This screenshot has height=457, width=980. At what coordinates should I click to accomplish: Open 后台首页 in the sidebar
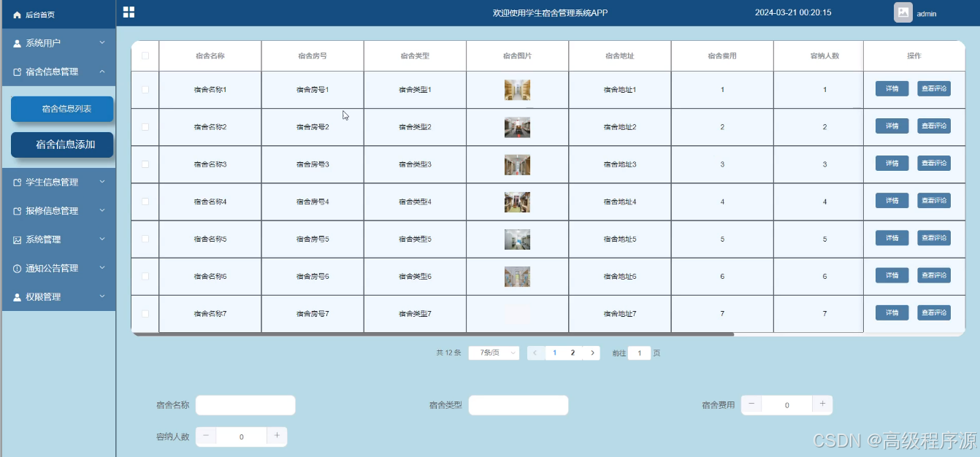tap(58, 15)
